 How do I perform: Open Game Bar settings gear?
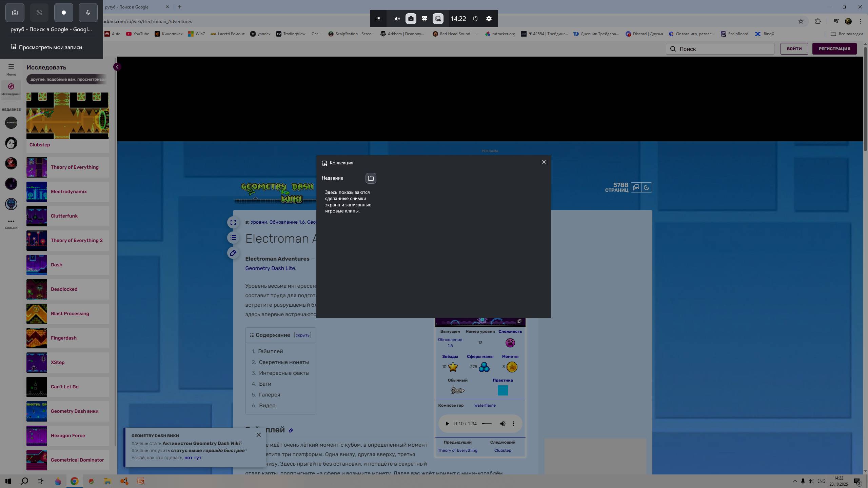click(489, 19)
